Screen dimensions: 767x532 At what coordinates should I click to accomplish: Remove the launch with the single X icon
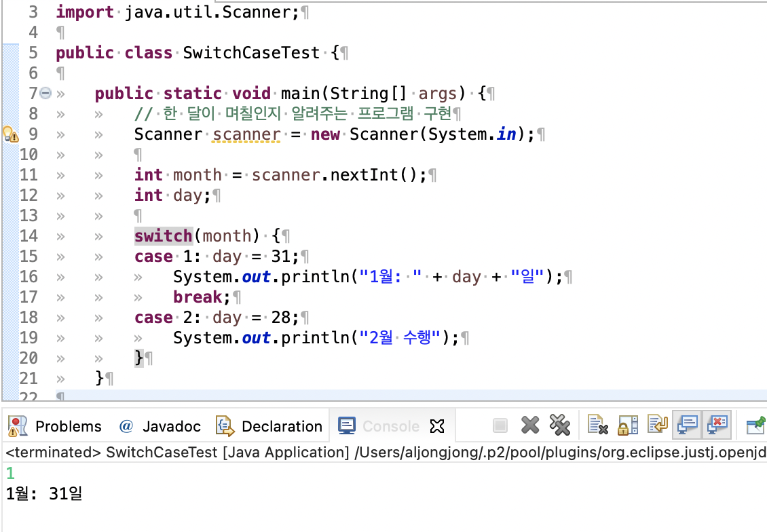(x=530, y=425)
